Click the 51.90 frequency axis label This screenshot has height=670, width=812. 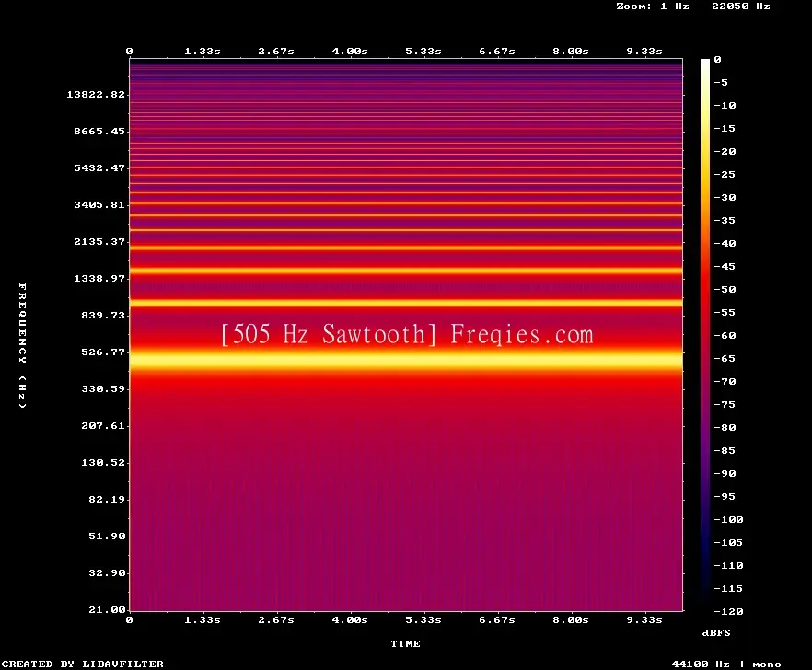(x=107, y=536)
